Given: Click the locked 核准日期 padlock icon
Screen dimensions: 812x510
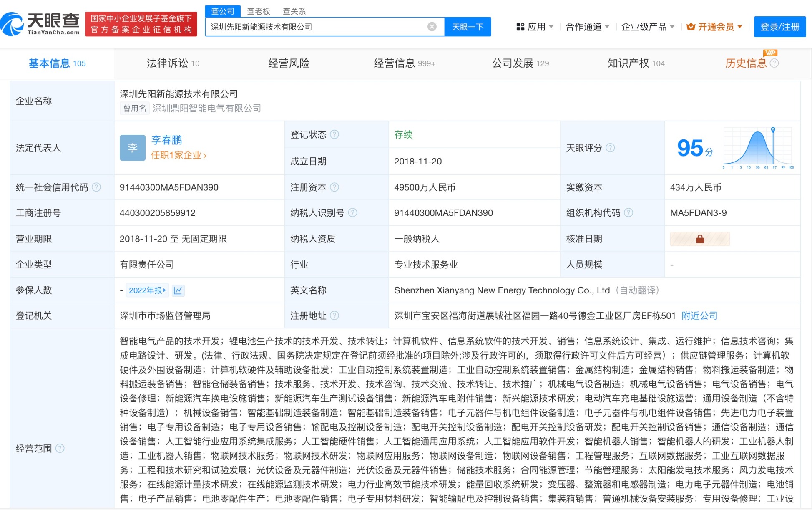Looking at the screenshot, I should pos(700,239).
